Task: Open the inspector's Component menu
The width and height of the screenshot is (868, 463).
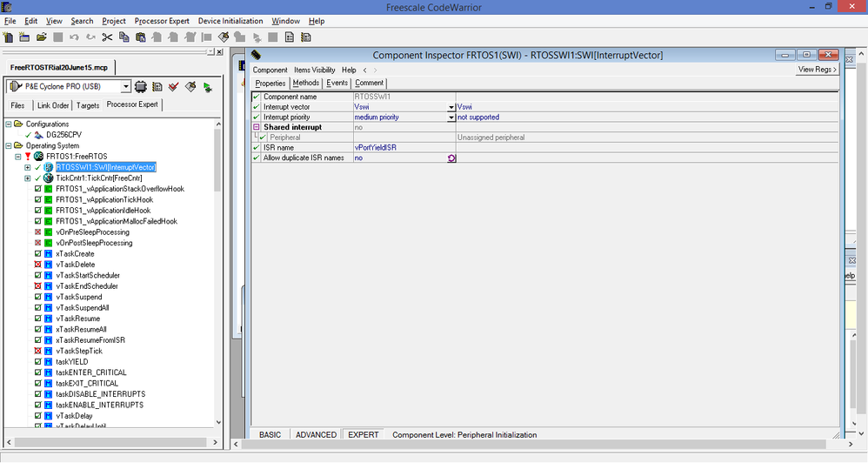Action: coord(270,70)
